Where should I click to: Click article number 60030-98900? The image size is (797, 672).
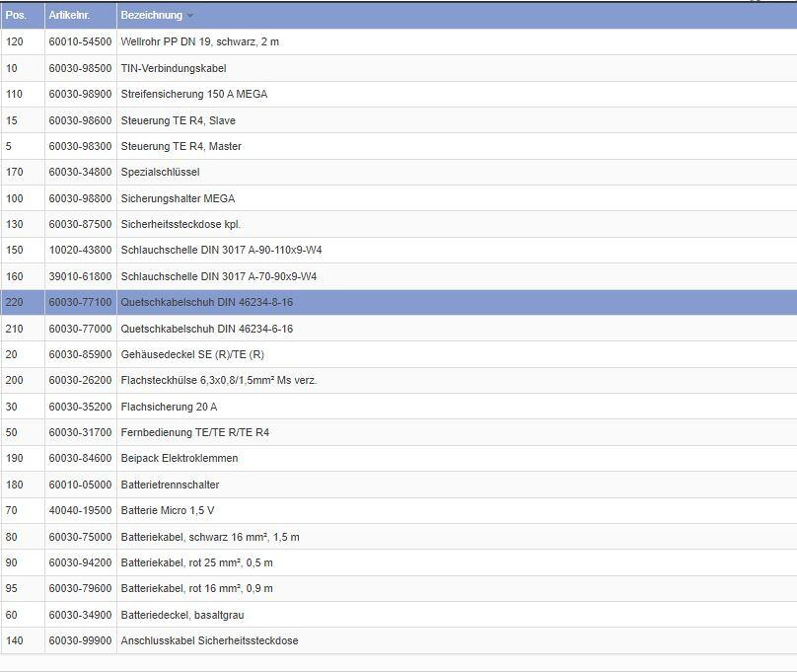(x=80, y=94)
